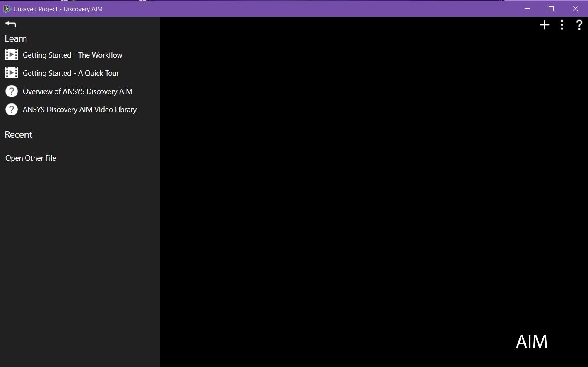This screenshot has width=588, height=367.
Task: Click help icon beside Video Library
Action: tap(12, 109)
